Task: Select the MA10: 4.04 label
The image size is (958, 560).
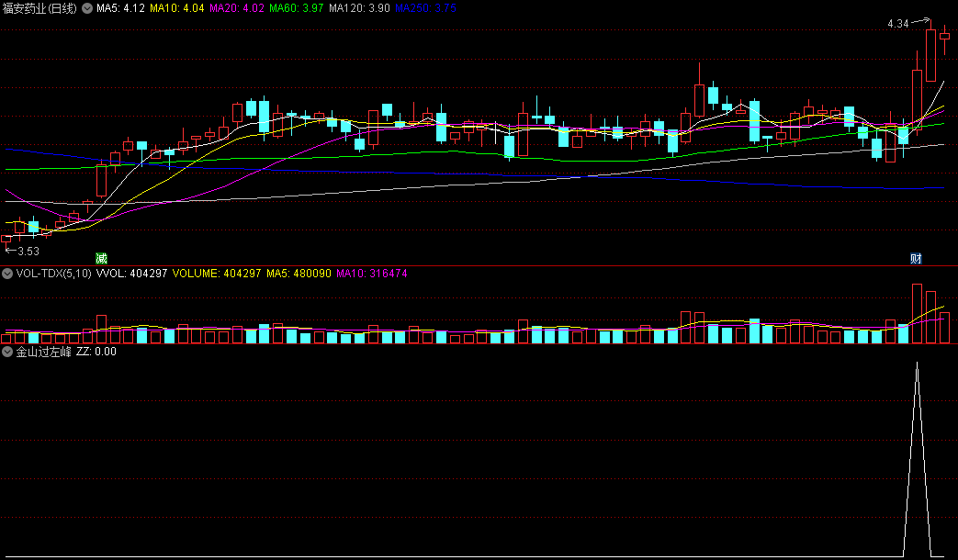Action: click(177, 8)
